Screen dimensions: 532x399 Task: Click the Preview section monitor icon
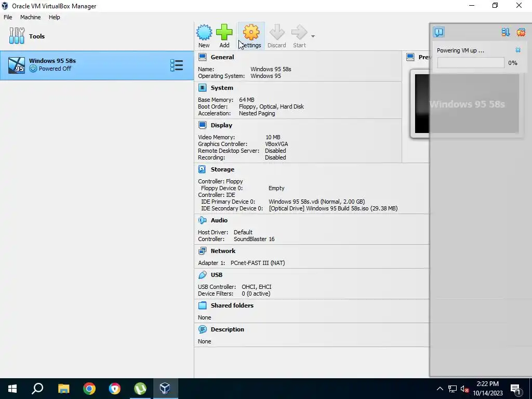pos(410,57)
